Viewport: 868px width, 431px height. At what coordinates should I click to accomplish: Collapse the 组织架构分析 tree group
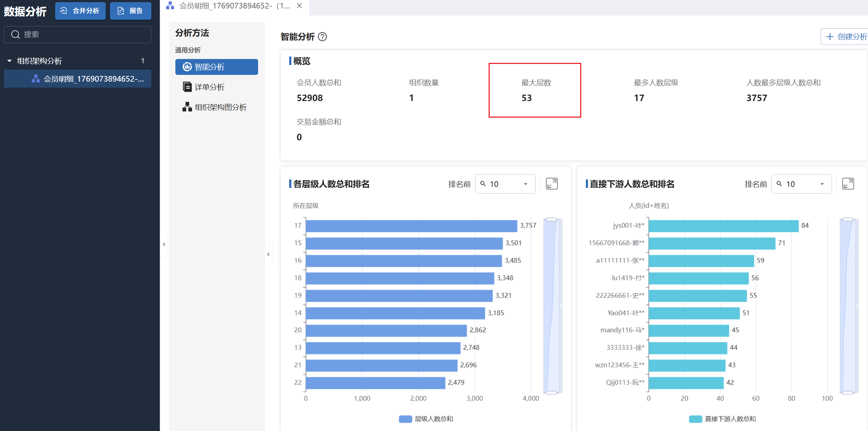tap(10, 61)
